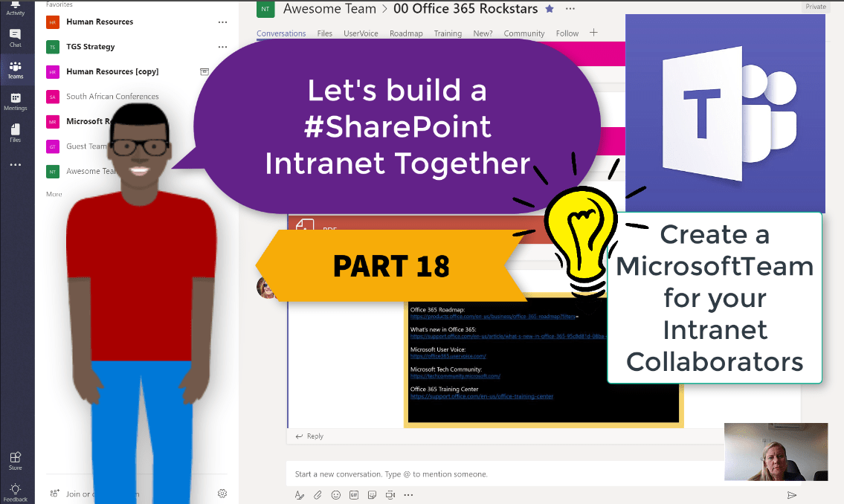Viewport: 844px width, 504px height.
Task: Open the emoji picker in compose bar
Action: [335, 495]
